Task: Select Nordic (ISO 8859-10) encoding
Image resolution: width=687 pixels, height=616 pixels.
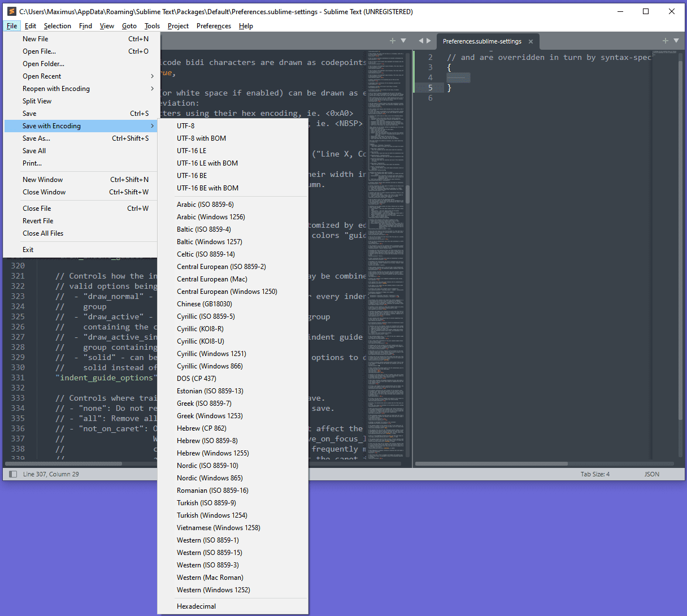Action: click(233, 466)
